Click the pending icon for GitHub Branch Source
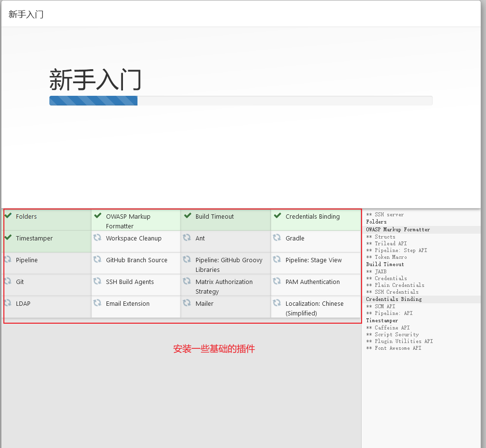Viewport: 486px width, 448px height. click(x=97, y=259)
